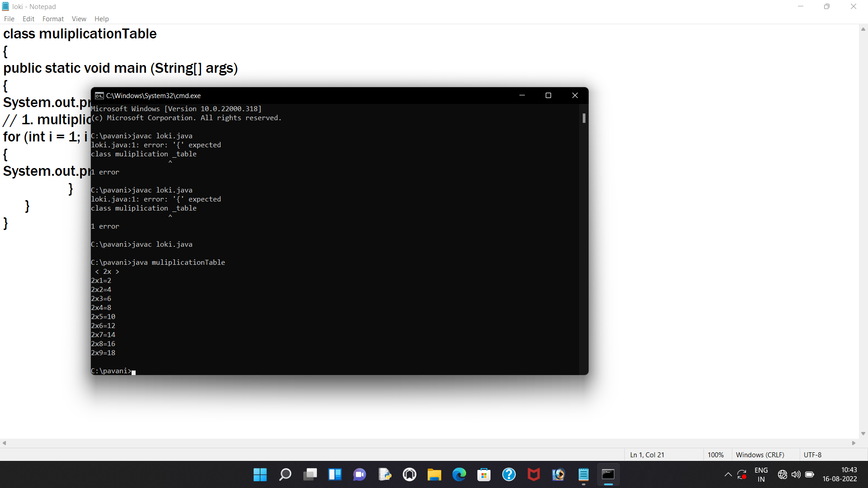Open the File menu in Notepad

9,19
